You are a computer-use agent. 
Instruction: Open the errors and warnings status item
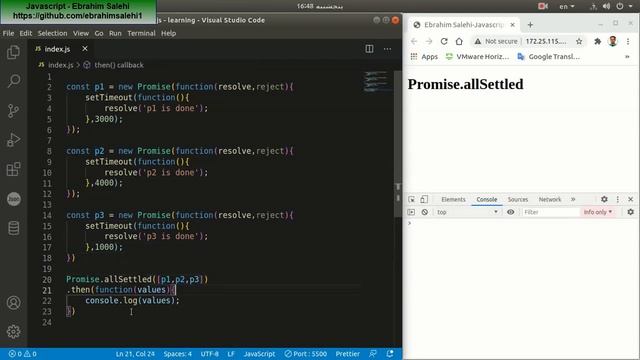[23, 354]
